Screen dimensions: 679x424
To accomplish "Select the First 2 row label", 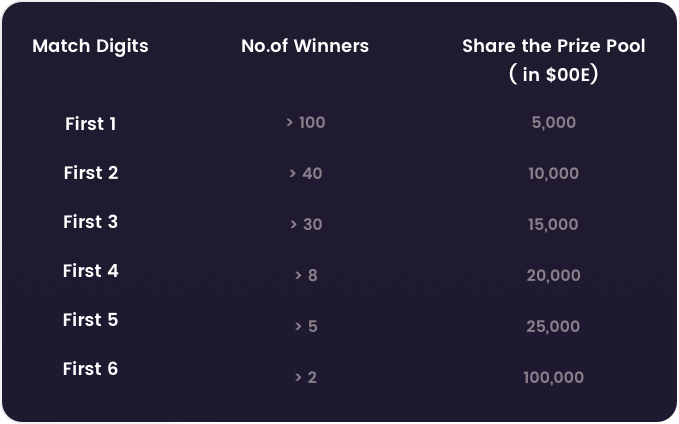I will [x=91, y=173].
